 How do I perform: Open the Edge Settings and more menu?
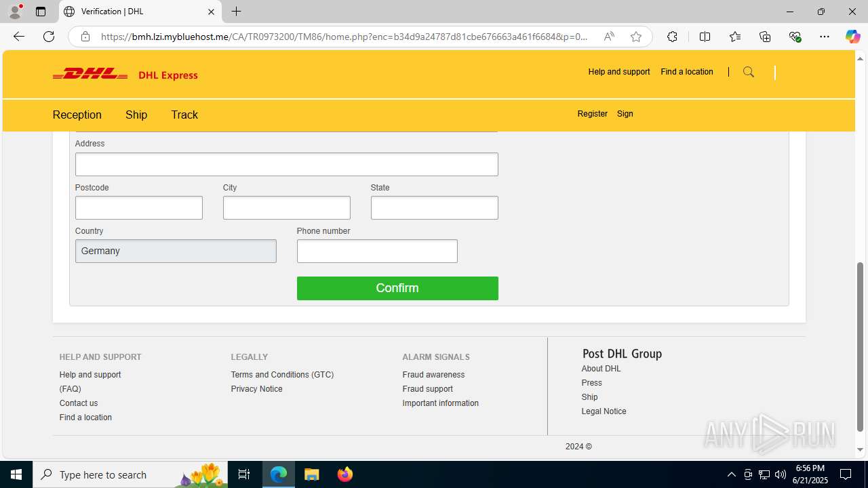tap(825, 37)
